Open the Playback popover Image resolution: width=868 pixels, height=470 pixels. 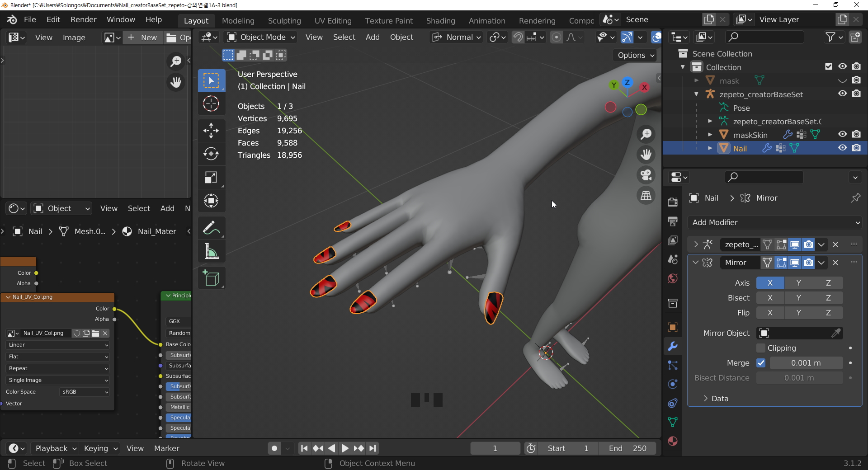[56, 448]
